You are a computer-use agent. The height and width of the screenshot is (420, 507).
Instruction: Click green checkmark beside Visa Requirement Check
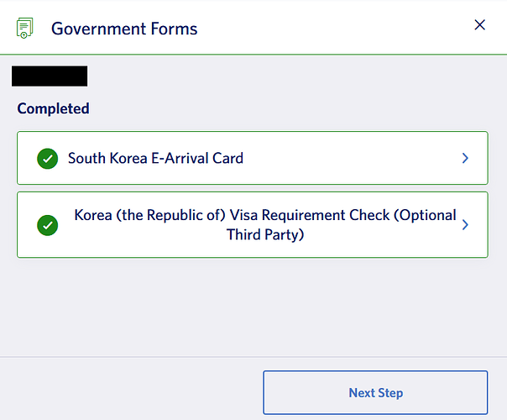click(x=48, y=225)
